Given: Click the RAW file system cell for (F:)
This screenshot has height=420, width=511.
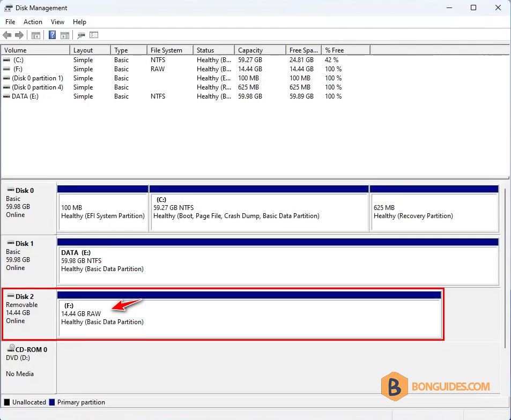Looking at the screenshot, I should pos(158,69).
